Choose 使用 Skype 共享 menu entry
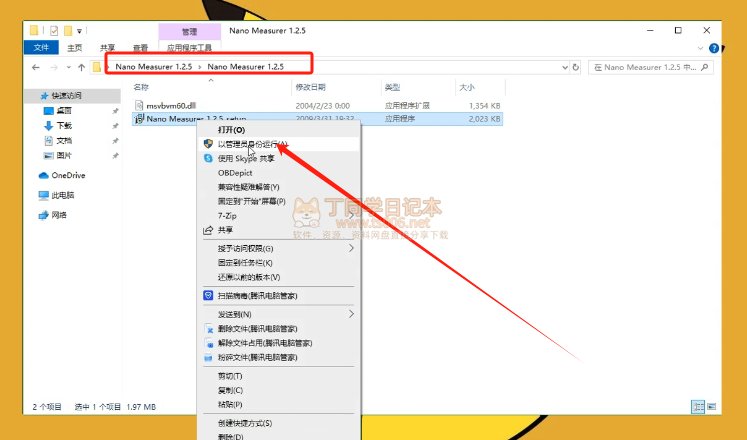Screen dimensions: 747x440 pos(279,159)
